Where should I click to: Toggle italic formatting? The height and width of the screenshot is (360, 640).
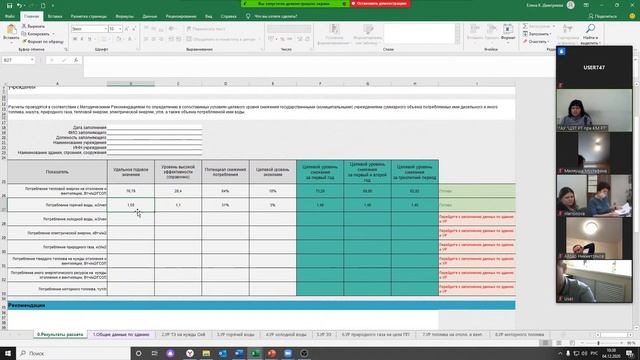82,39
